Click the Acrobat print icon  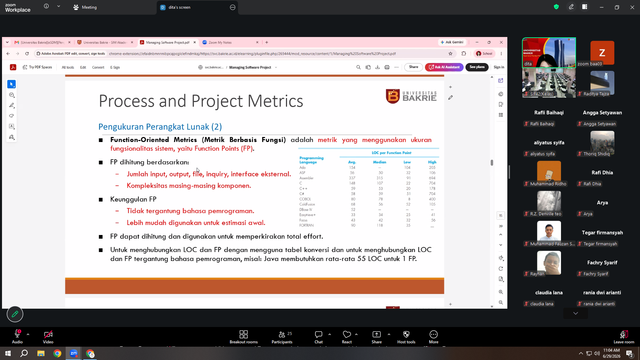[x=387, y=67]
